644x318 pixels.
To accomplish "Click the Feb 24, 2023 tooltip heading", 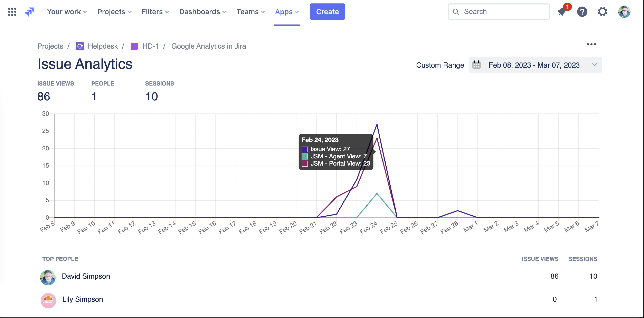I will [x=320, y=140].
